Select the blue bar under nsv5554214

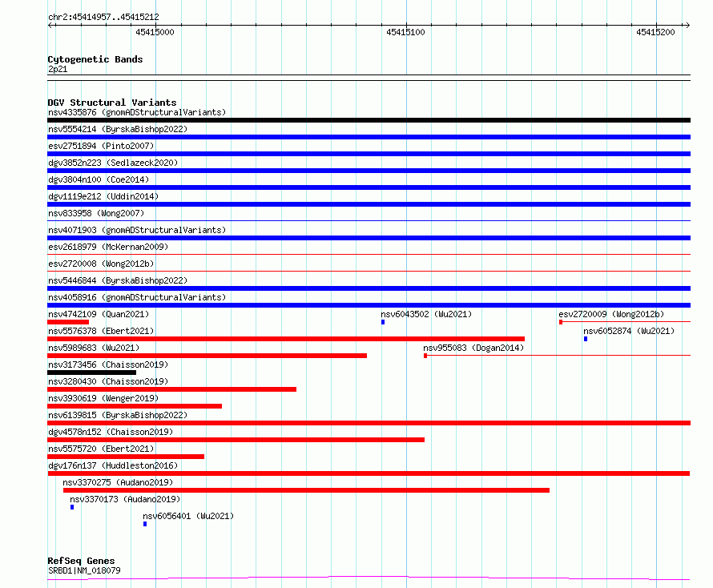pyautogui.click(x=369, y=137)
